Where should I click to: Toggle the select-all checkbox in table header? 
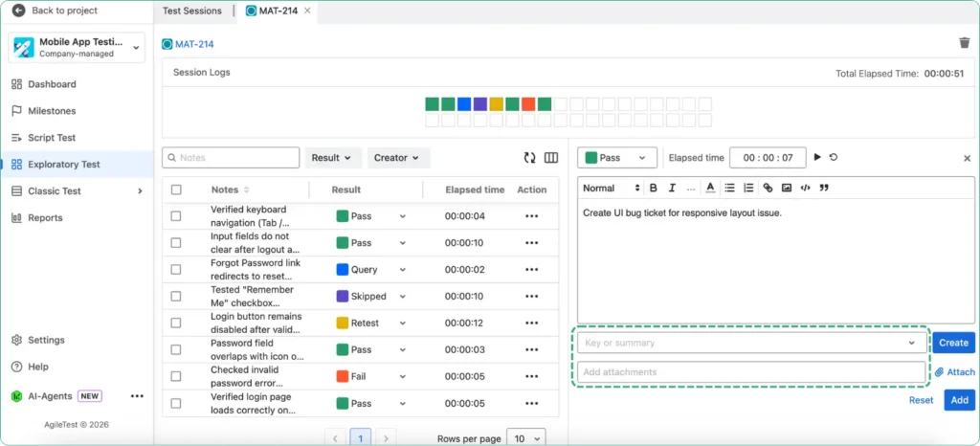[x=176, y=190]
